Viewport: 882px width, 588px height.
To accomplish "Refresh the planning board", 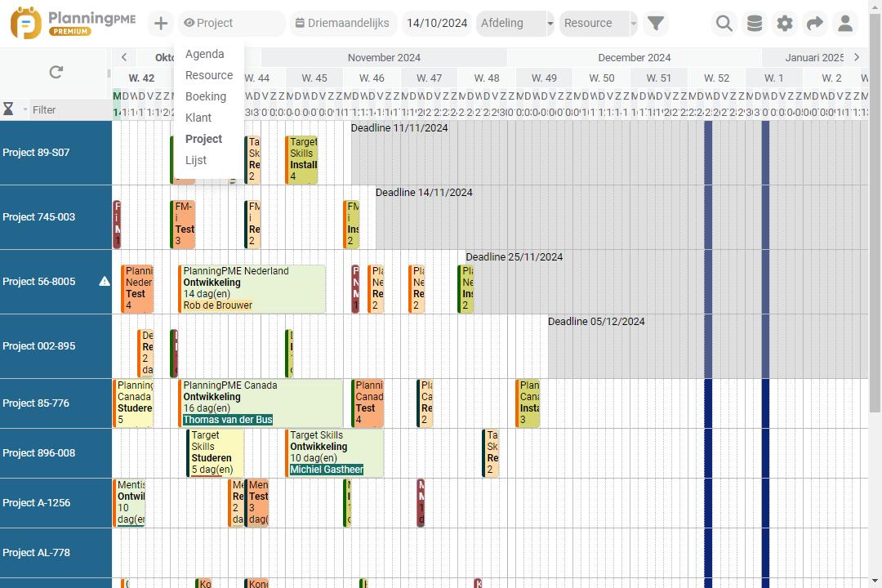I will pos(55,72).
